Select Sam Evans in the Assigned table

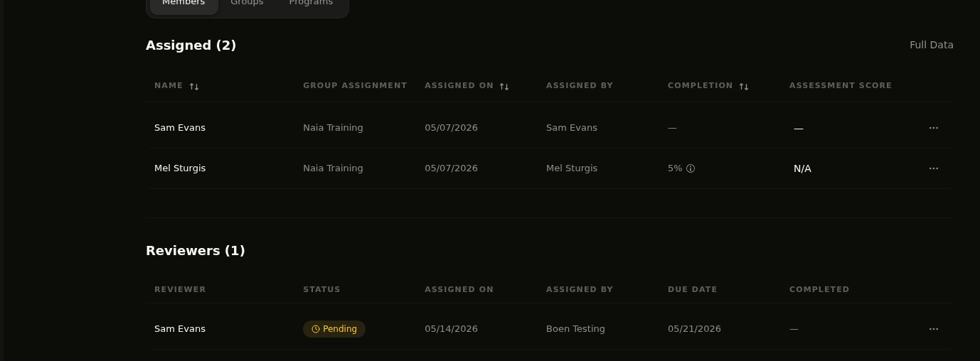point(180,128)
